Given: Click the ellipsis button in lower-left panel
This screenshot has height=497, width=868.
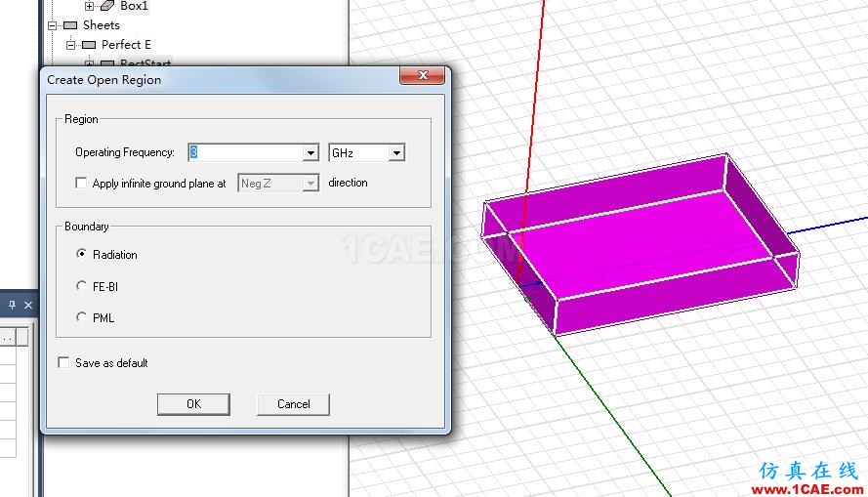Looking at the screenshot, I should coord(7,337).
